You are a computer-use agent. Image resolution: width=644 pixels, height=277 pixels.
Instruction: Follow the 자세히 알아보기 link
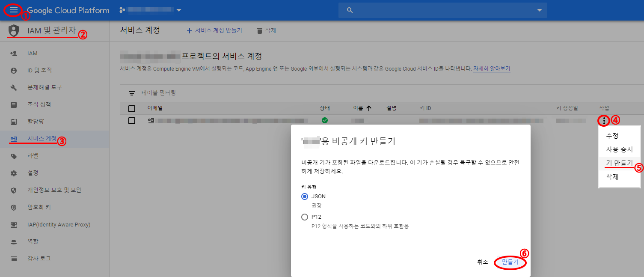pos(492,69)
